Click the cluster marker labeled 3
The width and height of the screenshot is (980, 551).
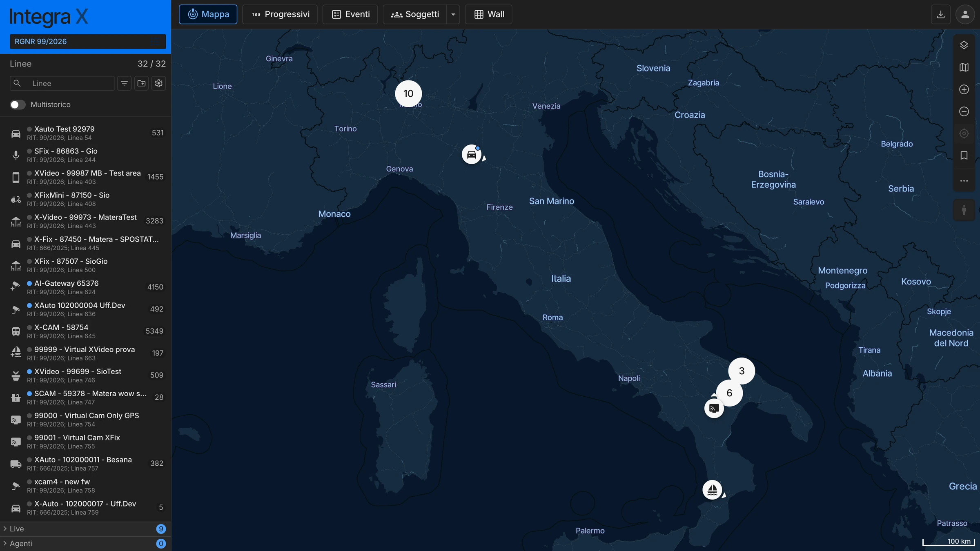(742, 371)
